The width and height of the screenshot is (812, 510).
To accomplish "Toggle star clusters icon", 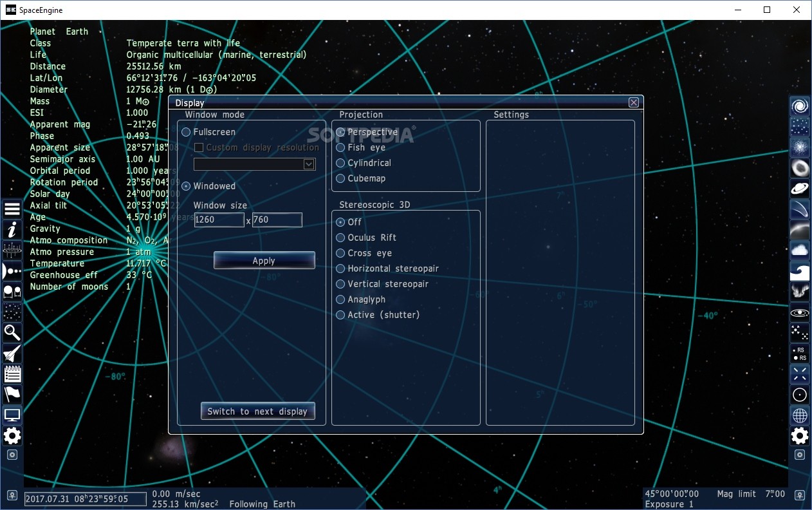I will 800,147.
